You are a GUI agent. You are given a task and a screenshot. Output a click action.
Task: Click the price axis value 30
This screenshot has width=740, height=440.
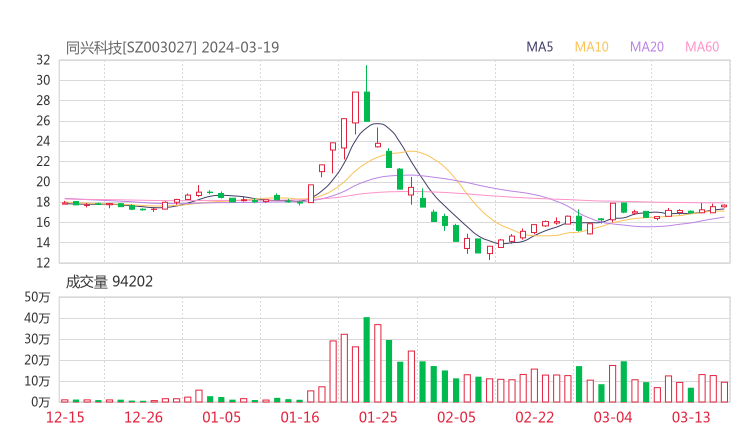(43, 80)
